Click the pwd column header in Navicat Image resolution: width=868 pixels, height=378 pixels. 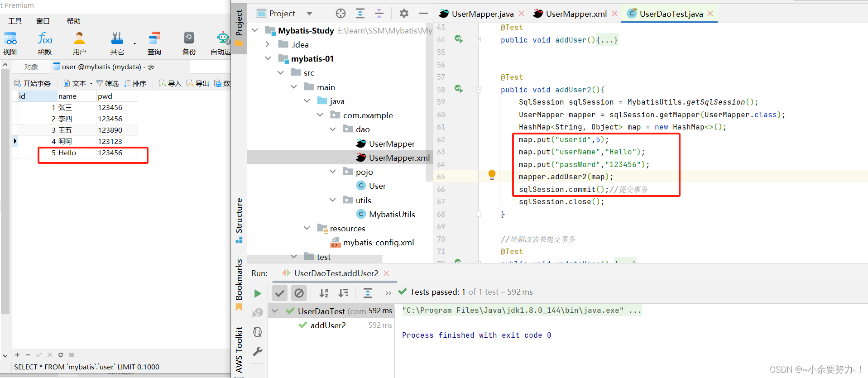(x=117, y=96)
